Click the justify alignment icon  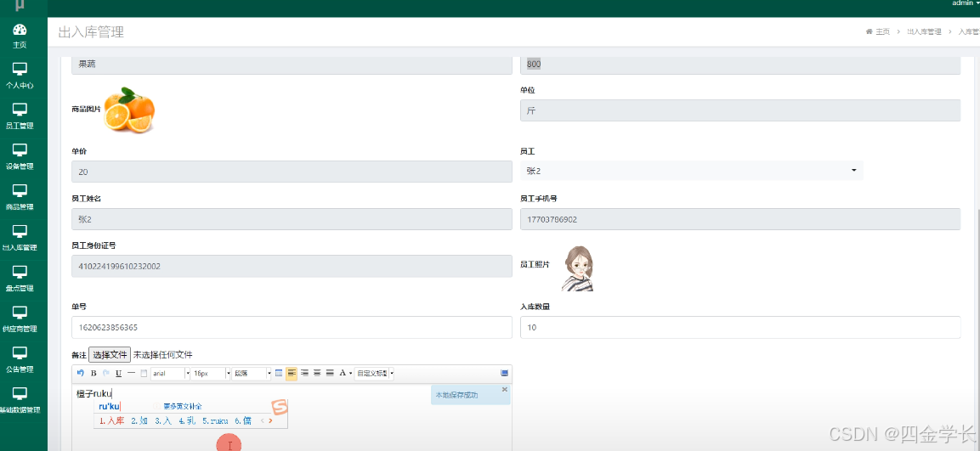(330, 373)
